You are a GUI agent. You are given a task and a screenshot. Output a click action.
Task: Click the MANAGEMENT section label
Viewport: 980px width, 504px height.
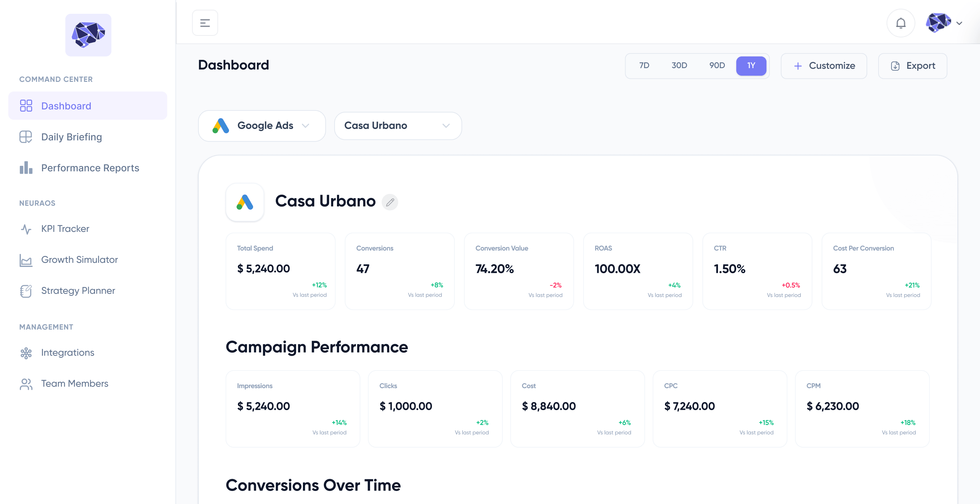[x=46, y=327]
